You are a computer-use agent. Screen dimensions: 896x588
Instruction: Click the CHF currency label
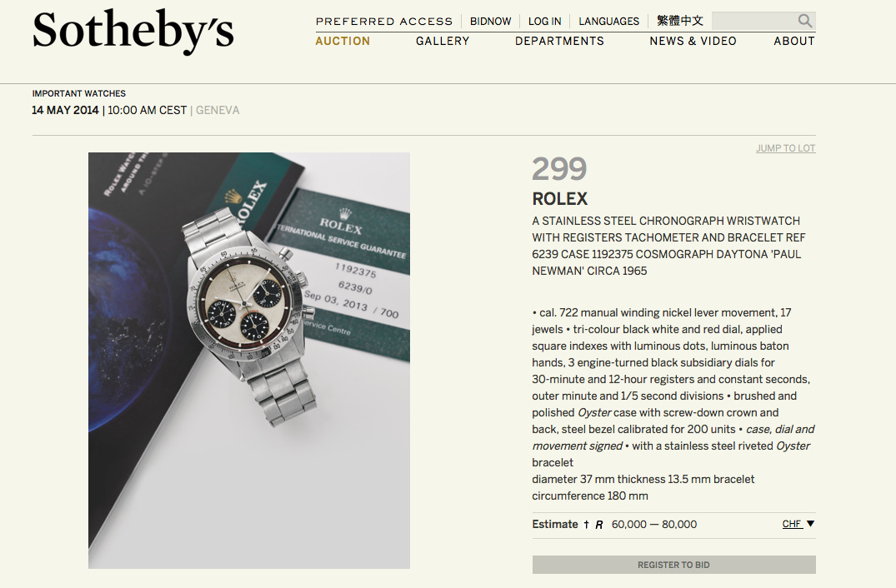[792, 524]
